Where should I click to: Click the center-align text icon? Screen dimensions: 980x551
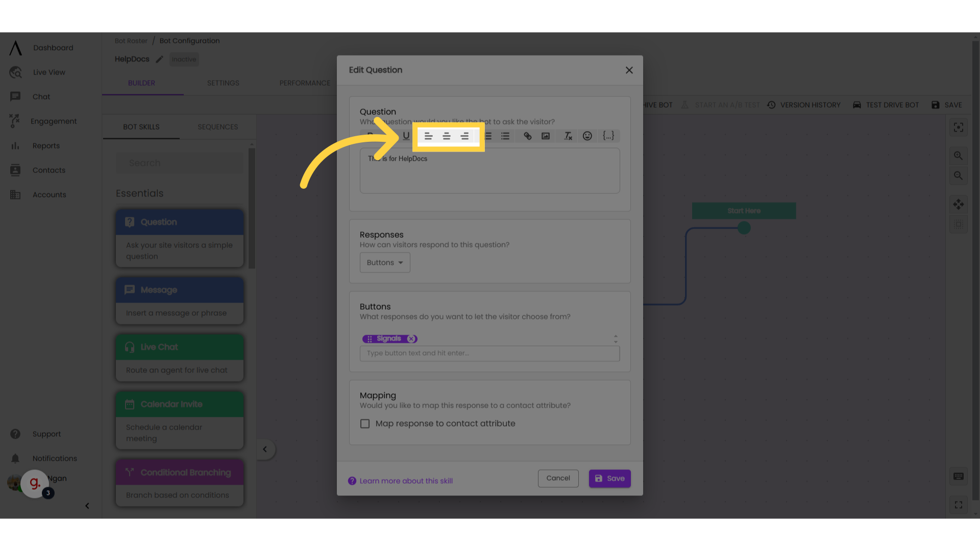click(x=447, y=137)
